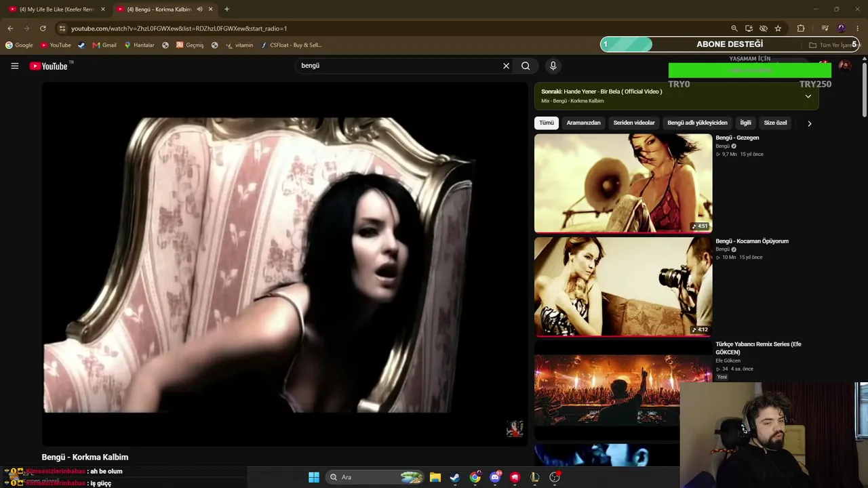Click the YouTube search field containing bengü
868x488 pixels.
[399, 66]
